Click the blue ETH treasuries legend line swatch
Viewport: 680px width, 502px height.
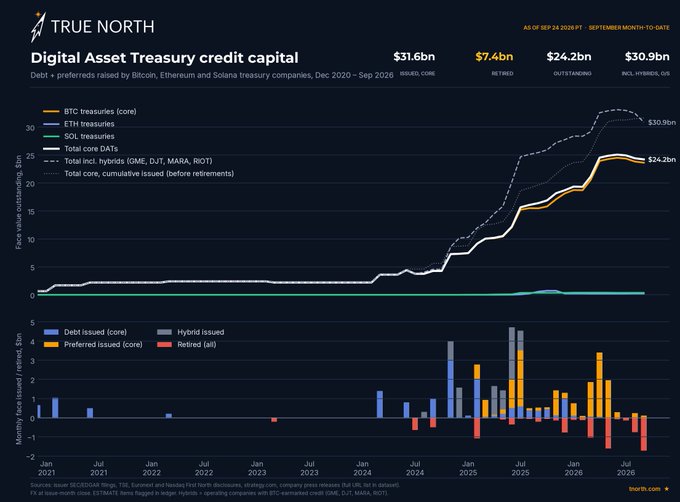tap(51, 124)
